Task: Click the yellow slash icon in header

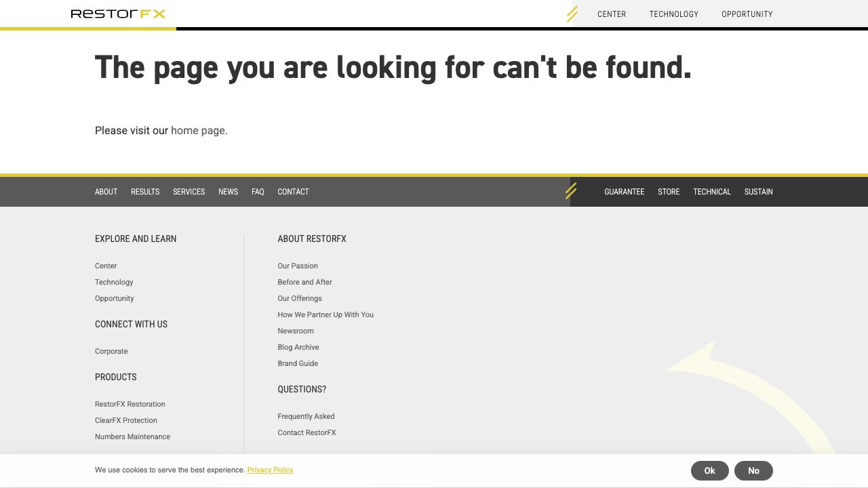Action: (572, 14)
